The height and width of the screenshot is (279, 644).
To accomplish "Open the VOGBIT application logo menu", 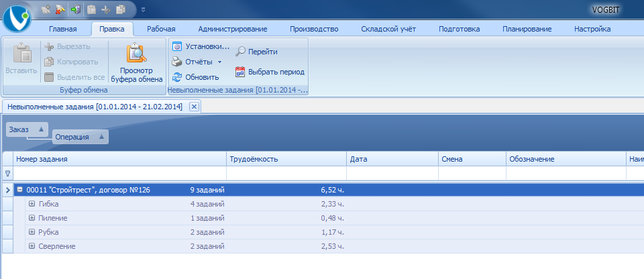I will coord(17,19).
